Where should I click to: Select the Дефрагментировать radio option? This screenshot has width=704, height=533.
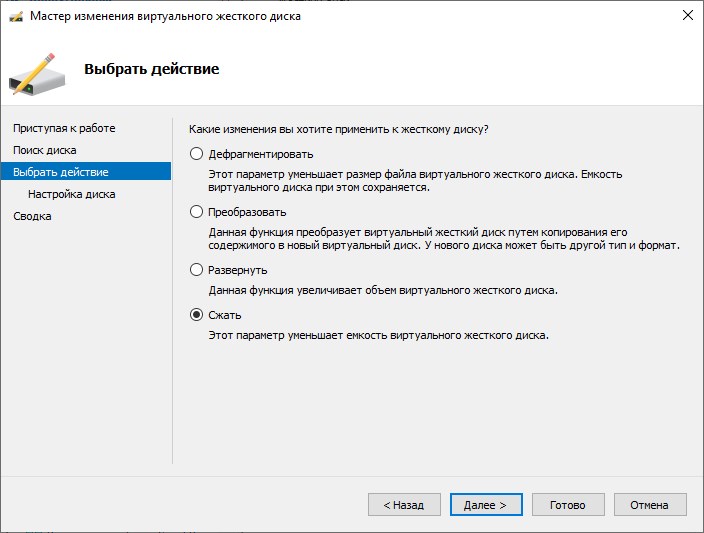[196, 154]
